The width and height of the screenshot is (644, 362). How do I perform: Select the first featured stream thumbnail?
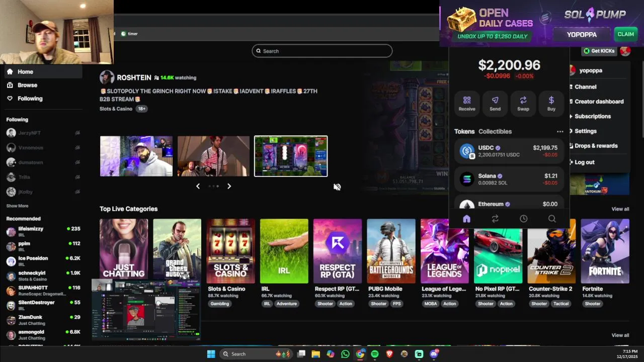click(x=136, y=156)
